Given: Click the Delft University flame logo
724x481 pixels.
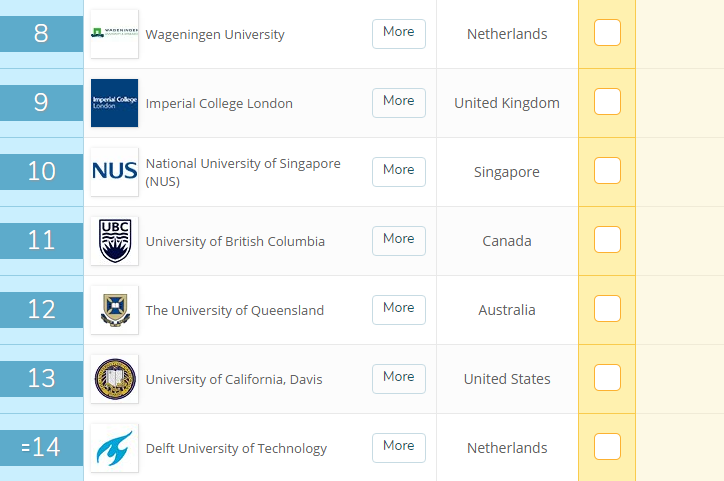Looking at the screenshot, I should click(114, 448).
